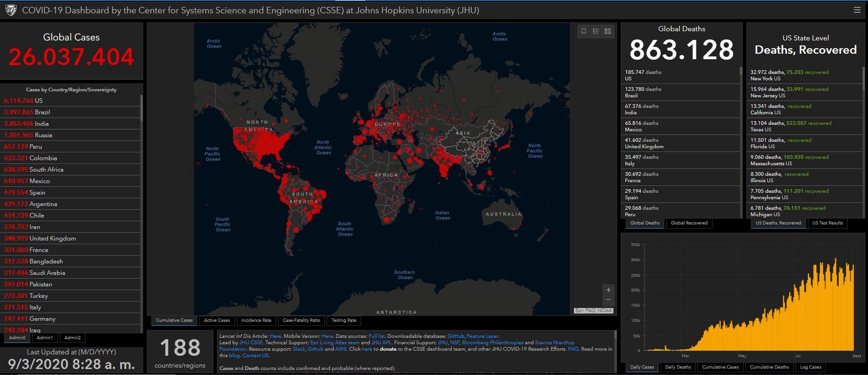Open the Case-Fatality Ratio map tab
This screenshot has width=868, height=375.
(301, 320)
